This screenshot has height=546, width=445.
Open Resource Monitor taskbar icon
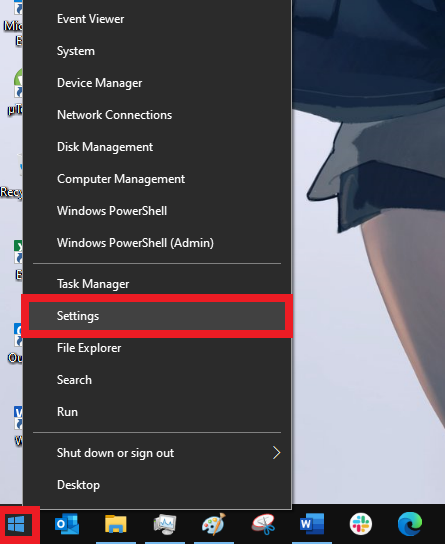pyautogui.click(x=165, y=525)
